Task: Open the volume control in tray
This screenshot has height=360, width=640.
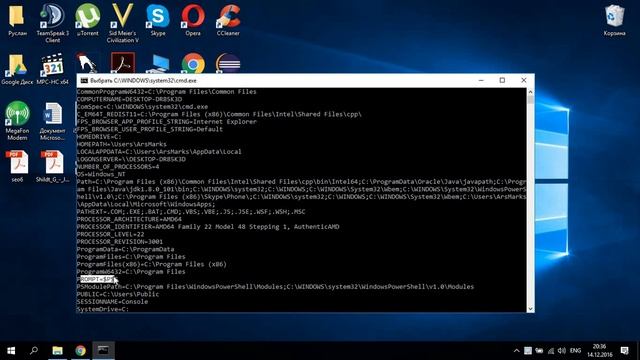Action: pos(562,351)
